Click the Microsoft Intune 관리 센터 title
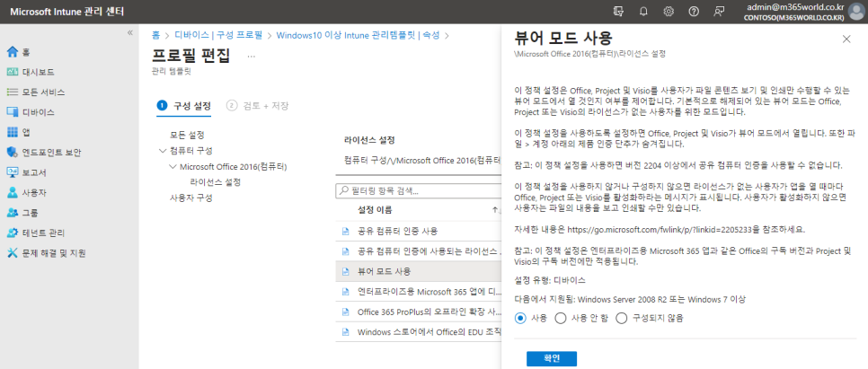 67,12
